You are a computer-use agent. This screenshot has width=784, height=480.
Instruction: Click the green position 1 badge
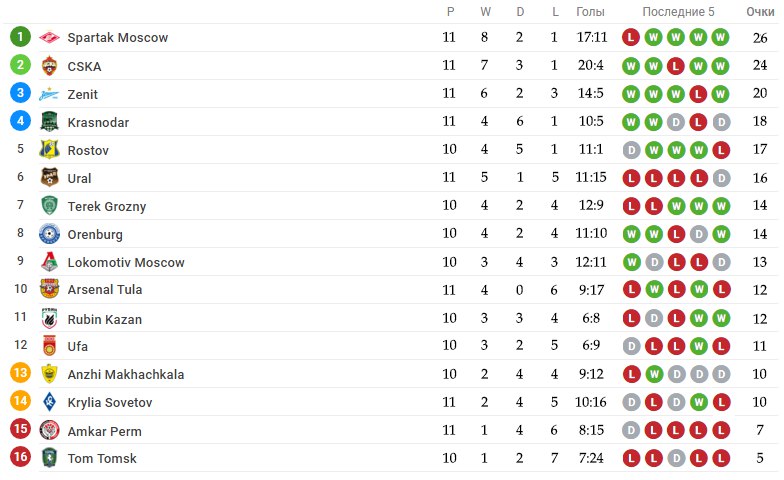pyautogui.click(x=20, y=36)
